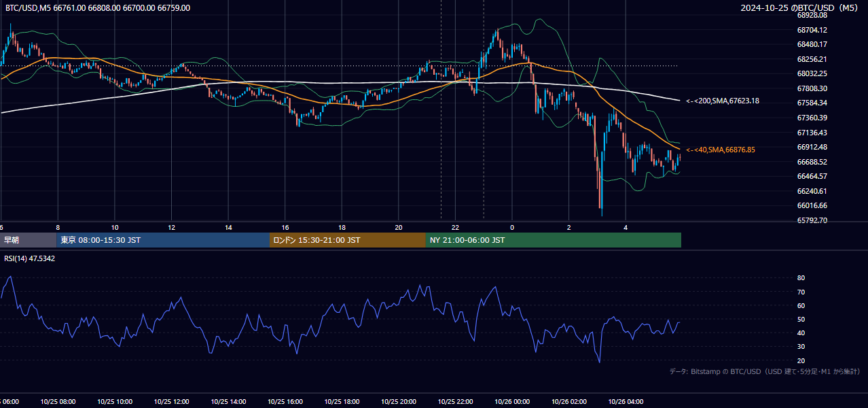Click RSI axis level 20

coord(801,360)
